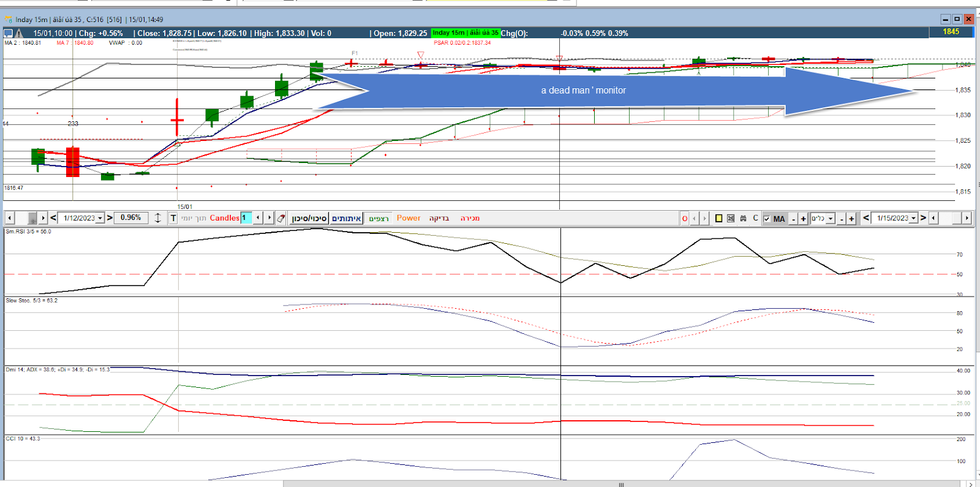Click the C toolbar icon
Image resolution: width=980 pixels, height=487 pixels.
point(755,218)
